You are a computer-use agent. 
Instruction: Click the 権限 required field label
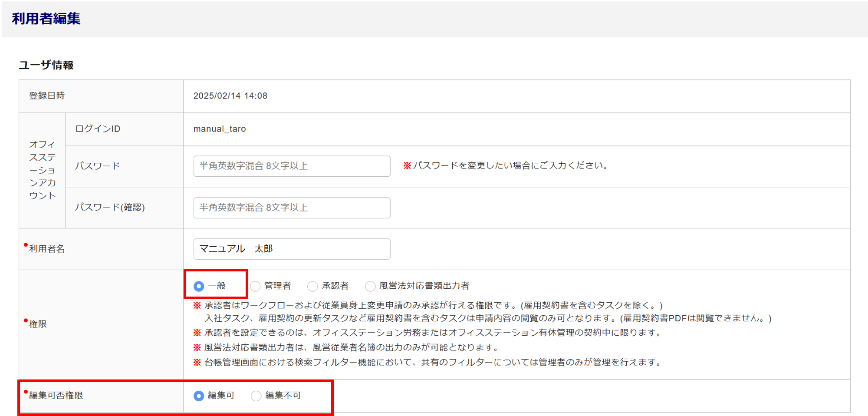point(38,324)
